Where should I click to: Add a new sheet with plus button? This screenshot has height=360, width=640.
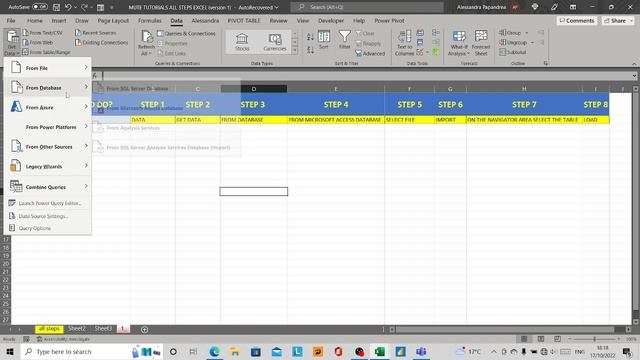(x=144, y=329)
